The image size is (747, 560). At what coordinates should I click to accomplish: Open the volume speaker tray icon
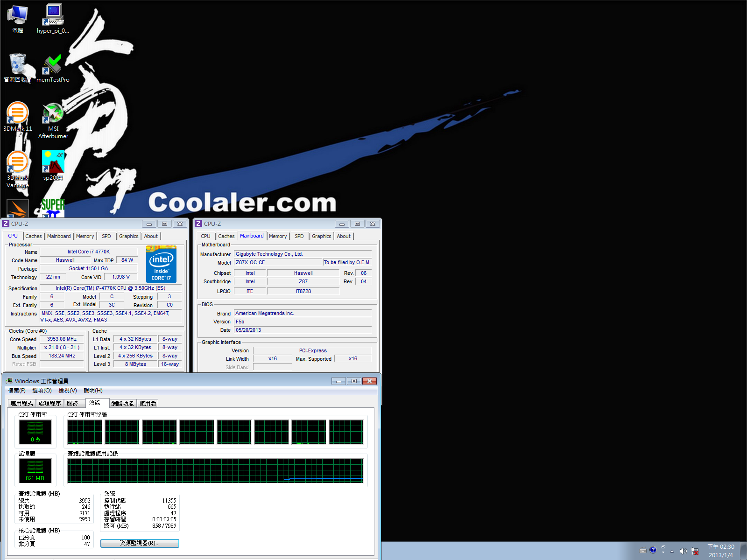[684, 551]
